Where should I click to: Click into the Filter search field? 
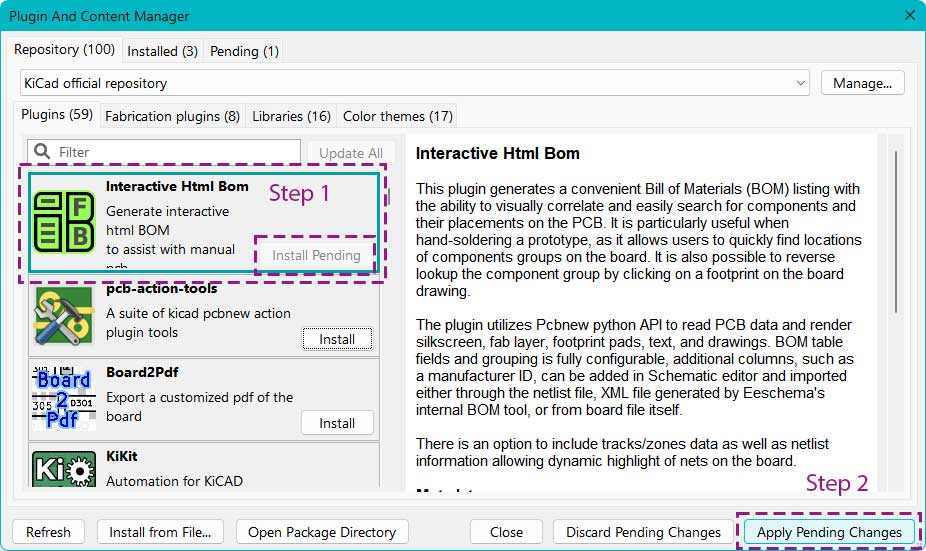(x=165, y=152)
